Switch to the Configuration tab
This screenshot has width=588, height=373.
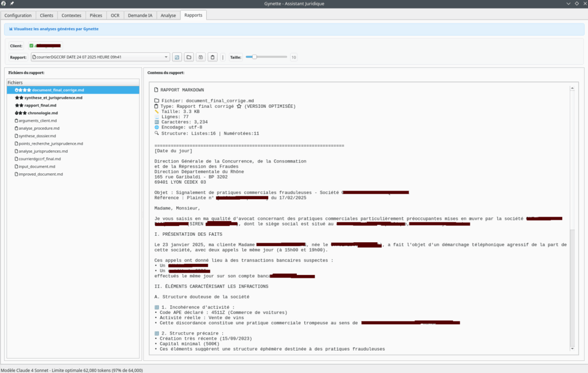(18, 15)
